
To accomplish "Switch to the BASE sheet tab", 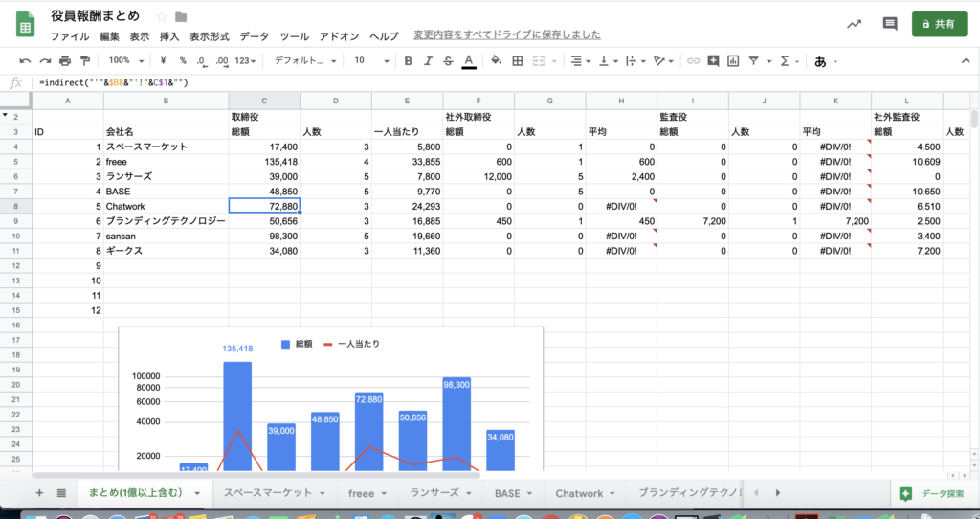I will tap(513, 493).
